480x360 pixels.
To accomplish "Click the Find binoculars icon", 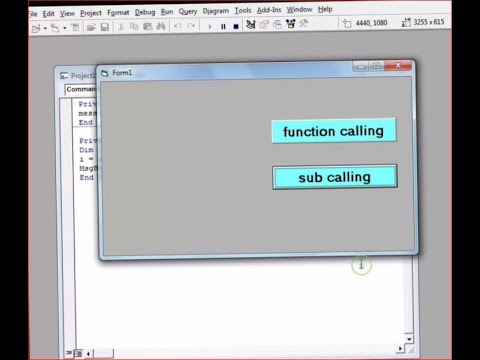I will [161, 26].
